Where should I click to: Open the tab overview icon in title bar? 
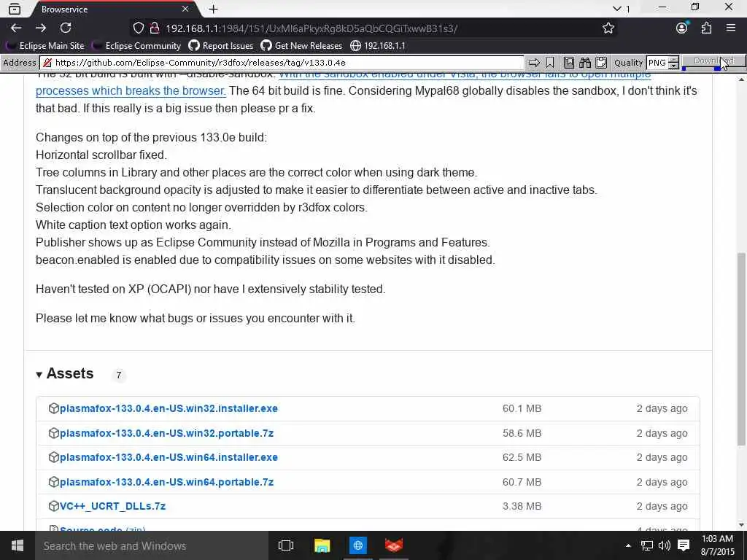pos(15,9)
